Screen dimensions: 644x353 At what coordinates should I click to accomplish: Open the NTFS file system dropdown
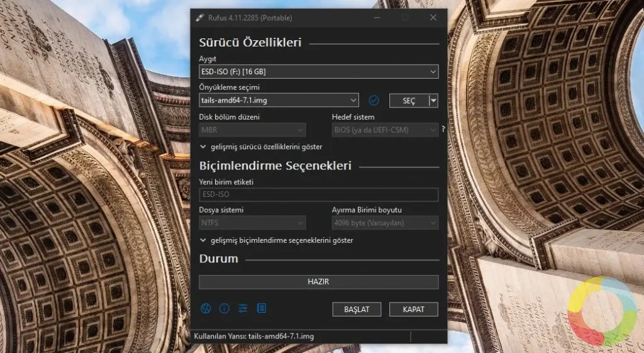(252, 223)
